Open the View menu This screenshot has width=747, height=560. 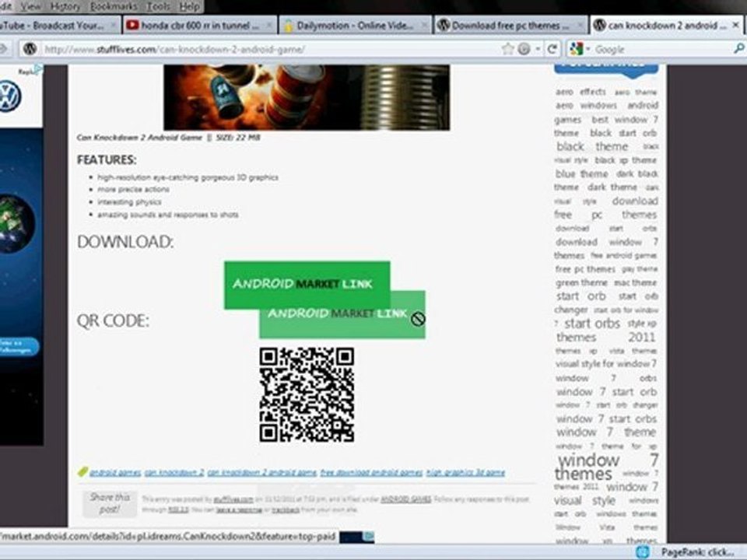(31, 7)
